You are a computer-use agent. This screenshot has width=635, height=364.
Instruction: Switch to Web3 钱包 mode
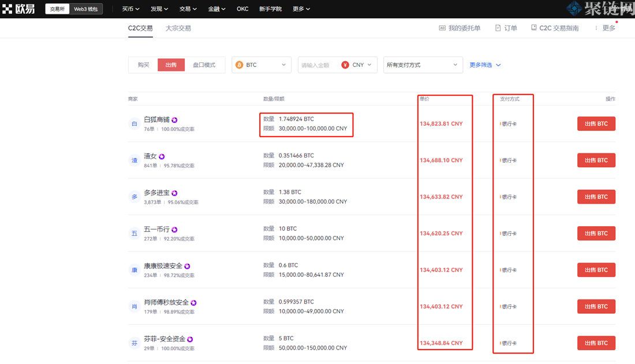[85, 9]
